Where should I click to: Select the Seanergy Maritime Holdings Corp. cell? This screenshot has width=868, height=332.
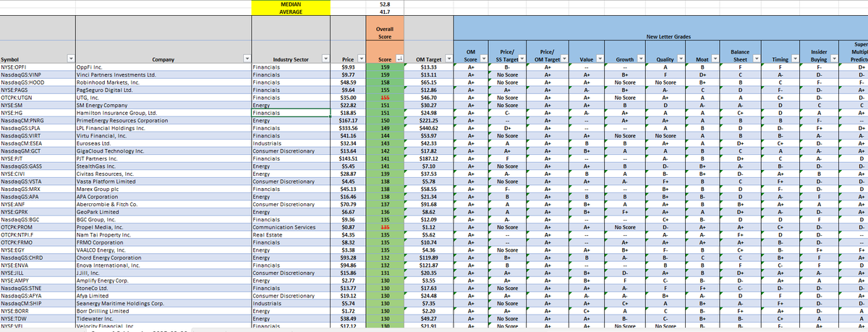click(x=163, y=302)
